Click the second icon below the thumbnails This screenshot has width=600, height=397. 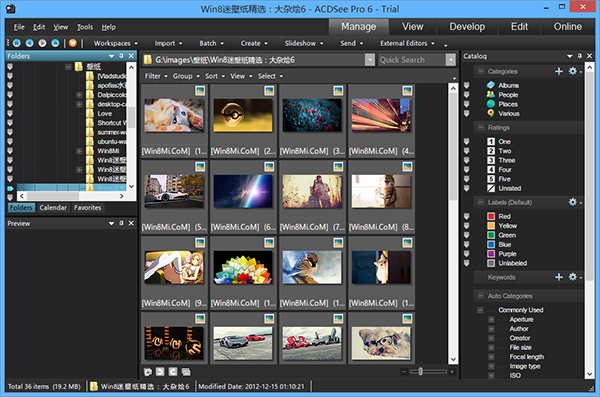pyautogui.click(x=160, y=371)
